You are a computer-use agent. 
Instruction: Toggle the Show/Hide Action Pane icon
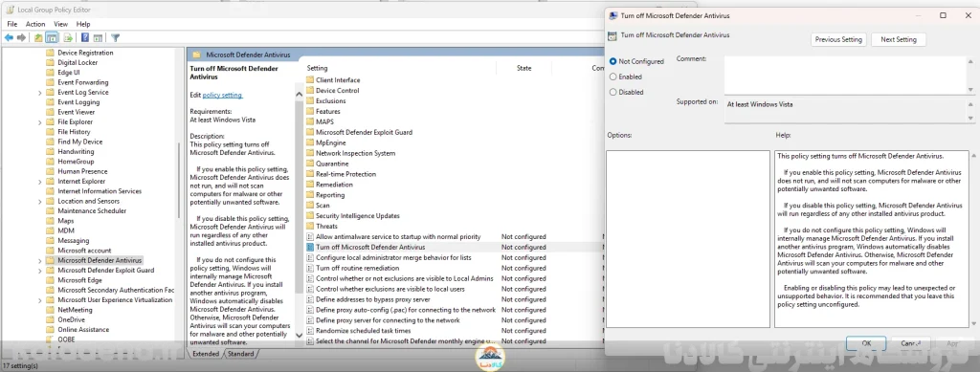[x=99, y=37]
